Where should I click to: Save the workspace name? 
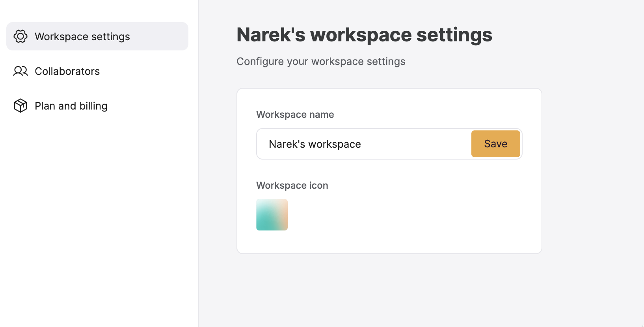pos(495,144)
